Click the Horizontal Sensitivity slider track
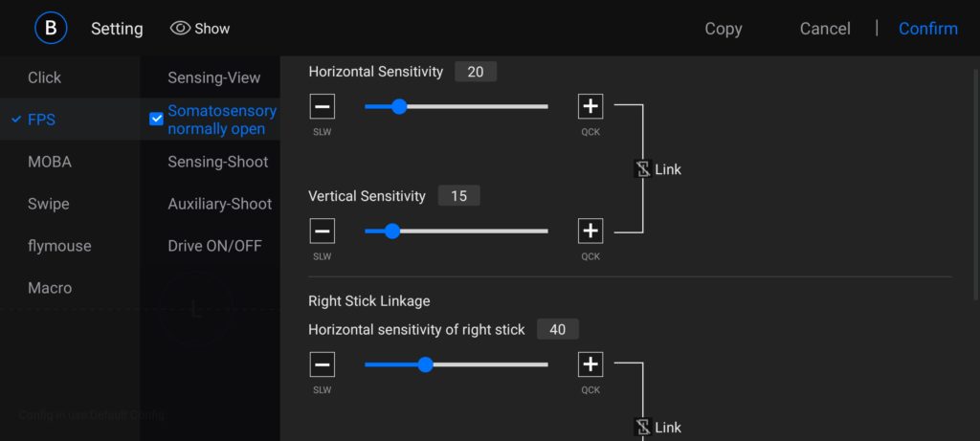 tap(479, 107)
